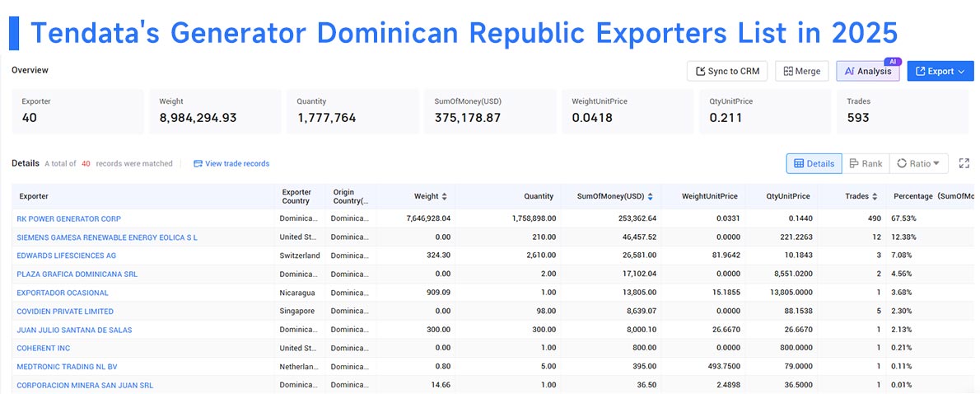
Task: Open CORPORACION MINERA SAN JUAN SRL exporter
Action: tap(85, 385)
